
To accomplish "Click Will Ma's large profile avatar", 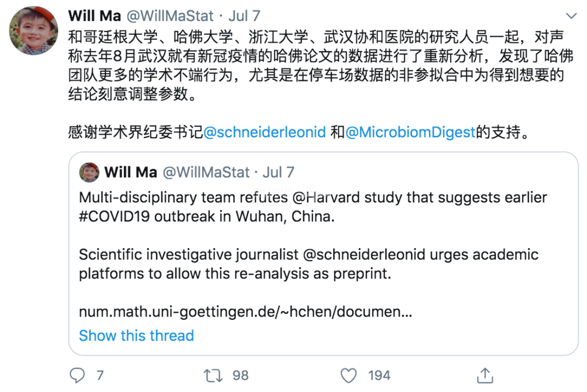I will pos(34,31).
